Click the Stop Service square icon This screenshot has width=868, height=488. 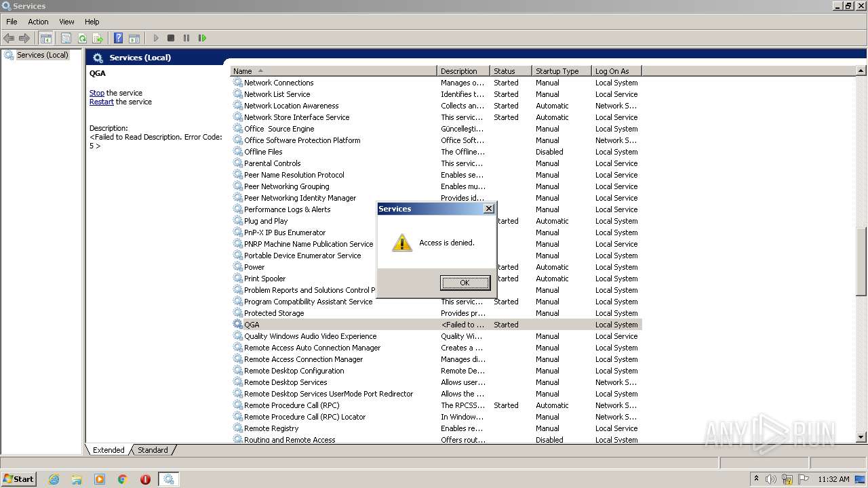[171, 39]
